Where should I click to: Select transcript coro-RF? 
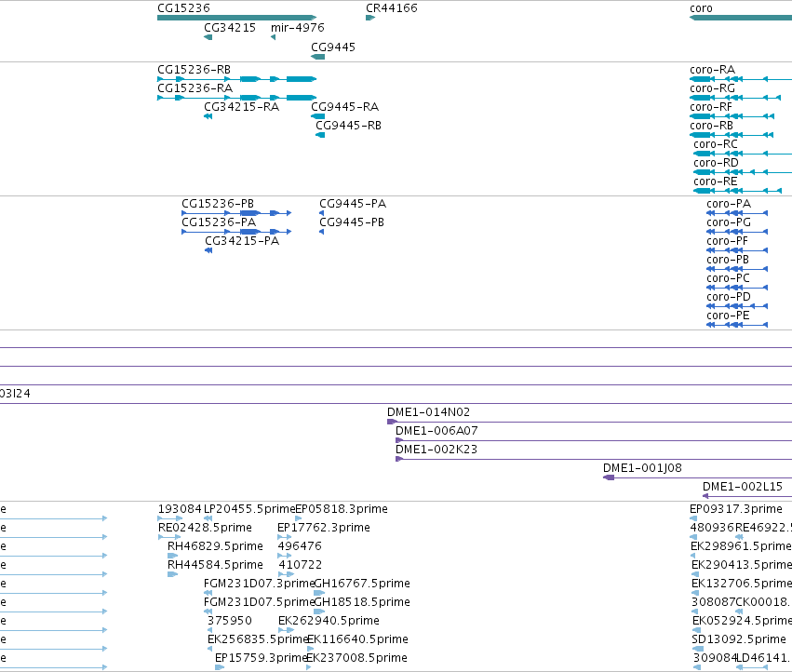(732, 116)
